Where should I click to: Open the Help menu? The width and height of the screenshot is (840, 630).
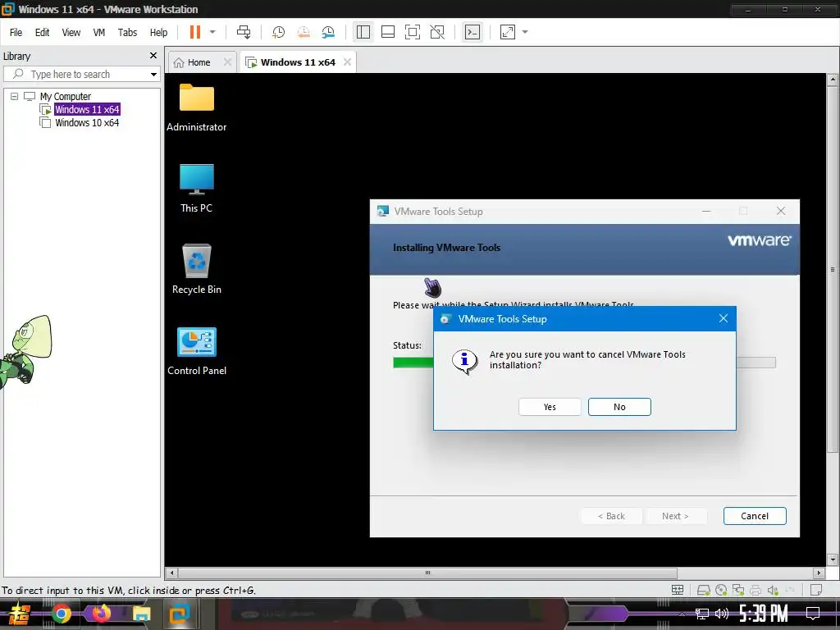(158, 33)
